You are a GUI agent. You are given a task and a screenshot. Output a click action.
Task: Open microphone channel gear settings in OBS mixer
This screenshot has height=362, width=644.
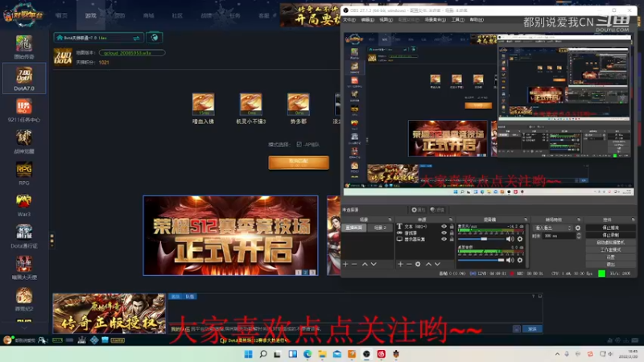(520, 239)
